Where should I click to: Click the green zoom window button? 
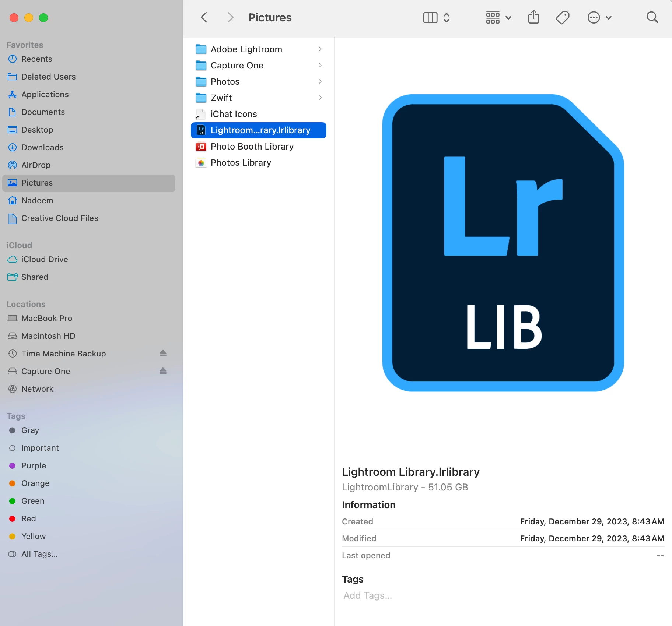tap(43, 18)
